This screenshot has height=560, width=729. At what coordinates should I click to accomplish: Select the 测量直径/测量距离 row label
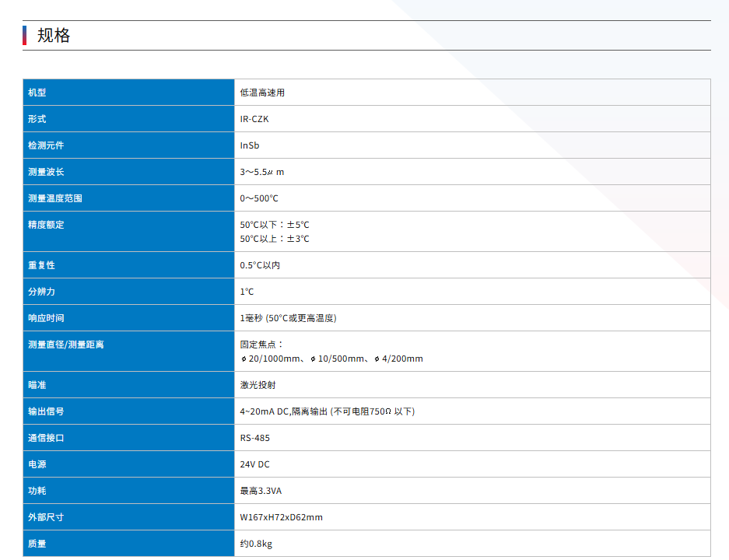(65, 345)
